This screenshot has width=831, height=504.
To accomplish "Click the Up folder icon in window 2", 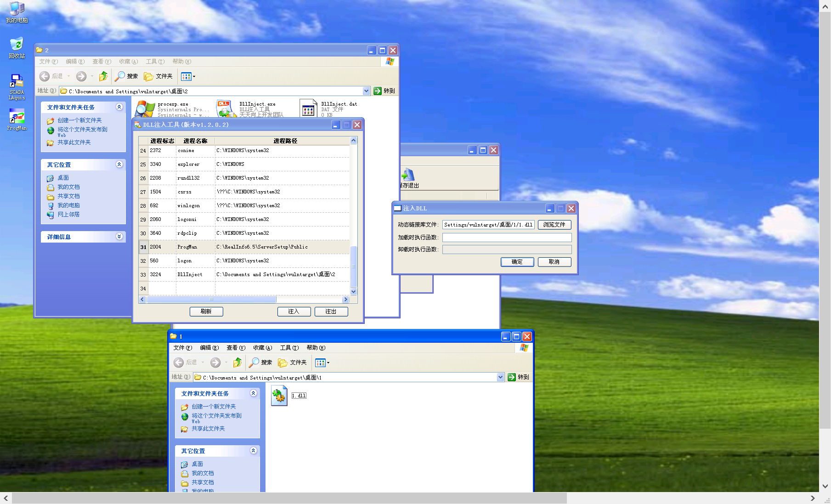I will pyautogui.click(x=103, y=76).
